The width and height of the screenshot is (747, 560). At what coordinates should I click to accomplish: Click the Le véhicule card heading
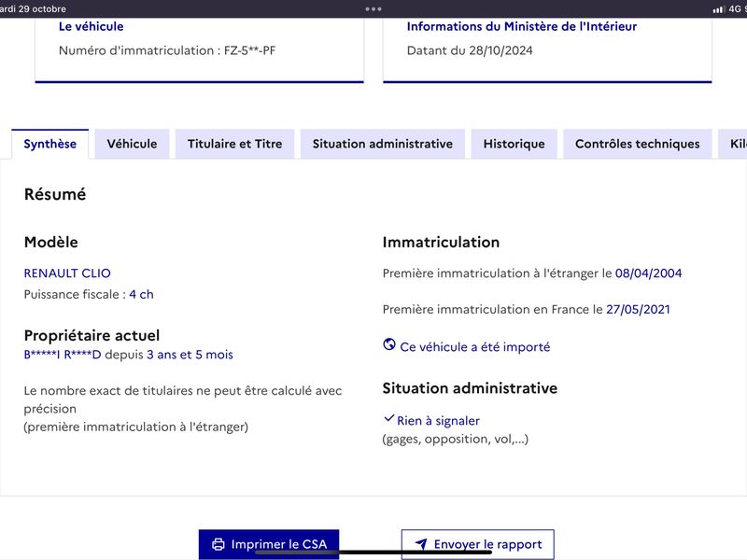click(x=91, y=26)
